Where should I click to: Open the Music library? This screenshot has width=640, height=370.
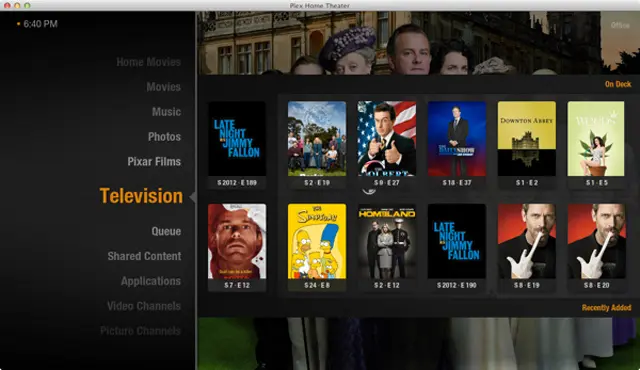[x=166, y=112]
